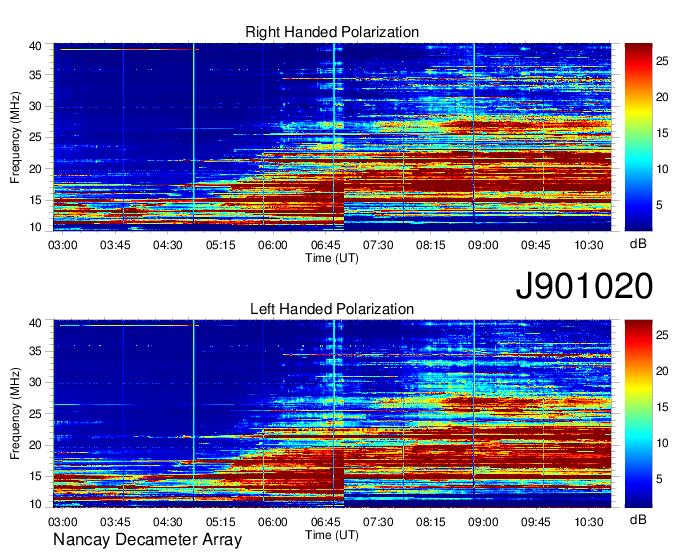Image resolution: width=680 pixels, height=552 pixels.
Task: Click the 20 dB mark on Right Handed colorbar
Action: coord(662,97)
